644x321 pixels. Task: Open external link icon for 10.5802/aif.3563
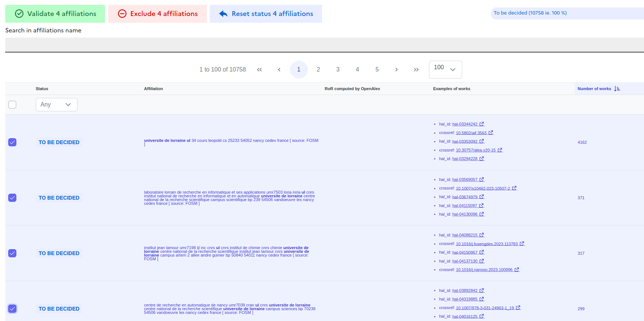[x=491, y=133]
